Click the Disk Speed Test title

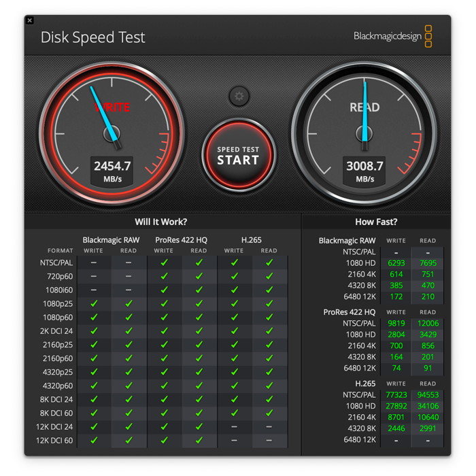(93, 37)
